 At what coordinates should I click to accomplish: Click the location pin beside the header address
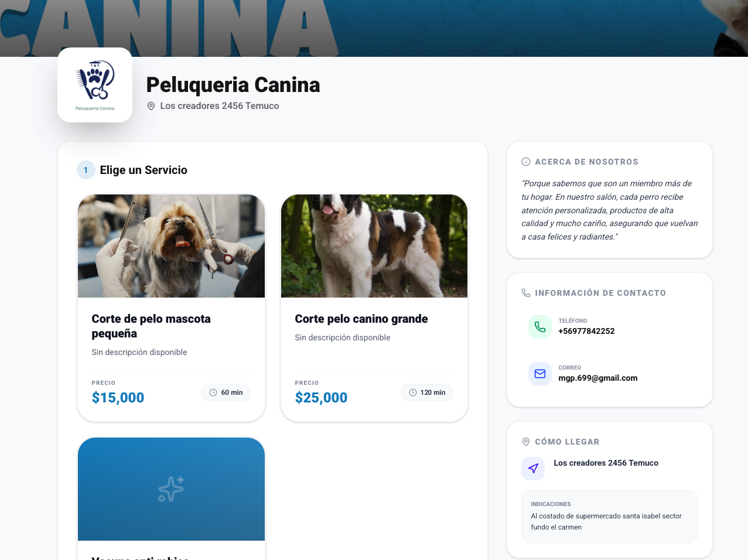151,106
